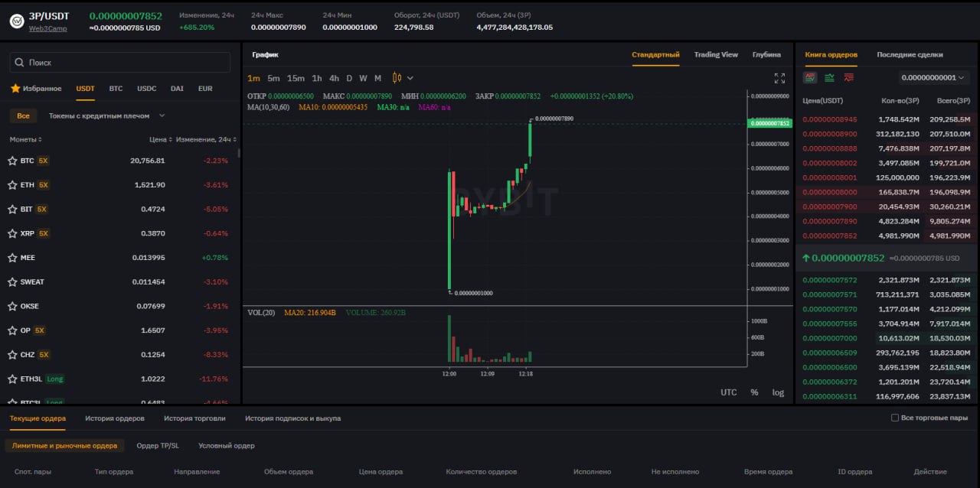Toggle percent scale on chart

coord(754,392)
